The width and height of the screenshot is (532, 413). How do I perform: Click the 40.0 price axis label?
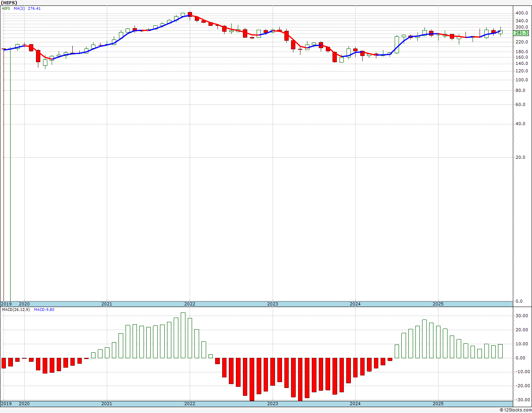[x=520, y=124]
